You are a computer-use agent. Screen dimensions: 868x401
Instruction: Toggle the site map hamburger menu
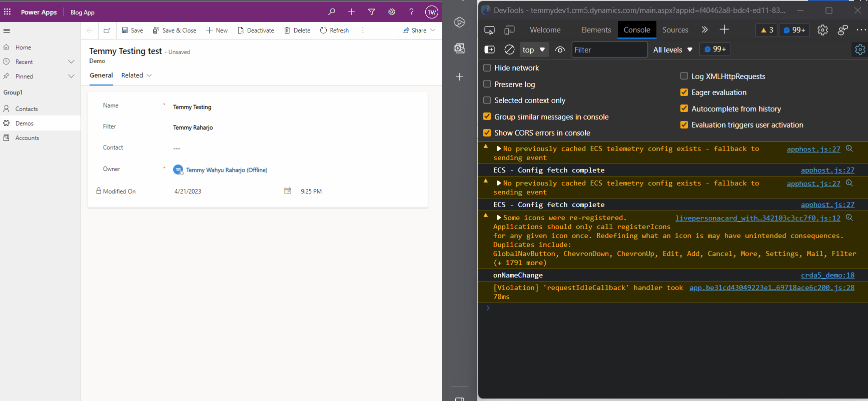[x=7, y=30]
